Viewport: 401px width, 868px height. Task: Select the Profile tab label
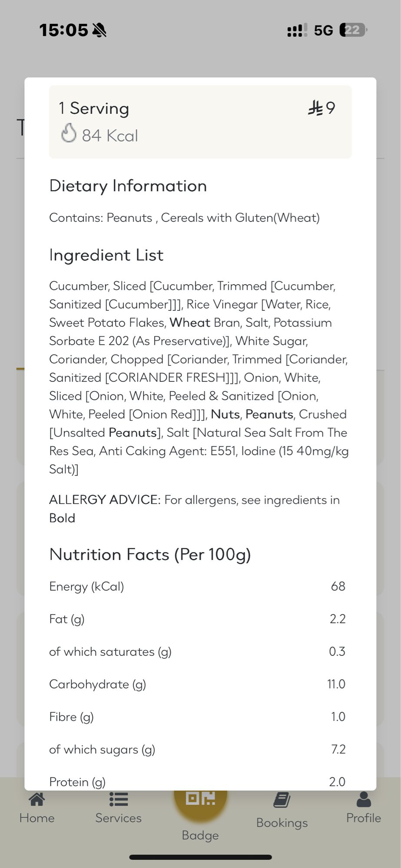(x=364, y=818)
